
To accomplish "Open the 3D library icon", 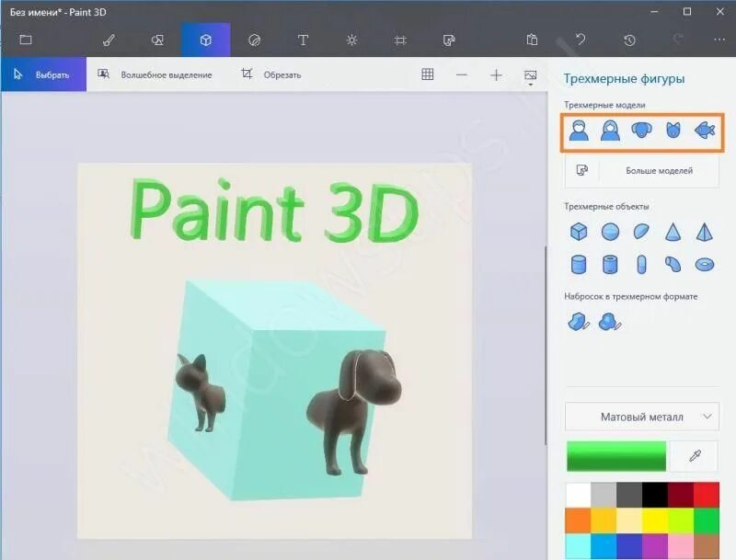I will [x=449, y=40].
